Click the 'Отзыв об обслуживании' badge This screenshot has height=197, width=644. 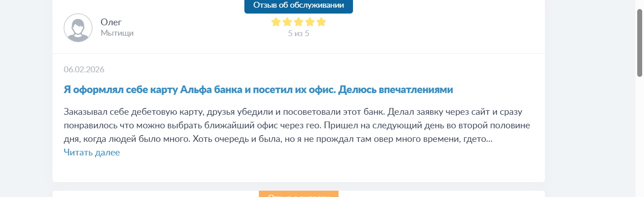pyautogui.click(x=299, y=6)
